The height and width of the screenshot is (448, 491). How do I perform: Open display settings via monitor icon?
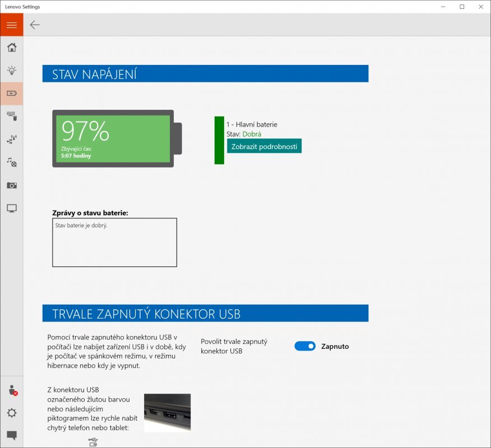12,208
